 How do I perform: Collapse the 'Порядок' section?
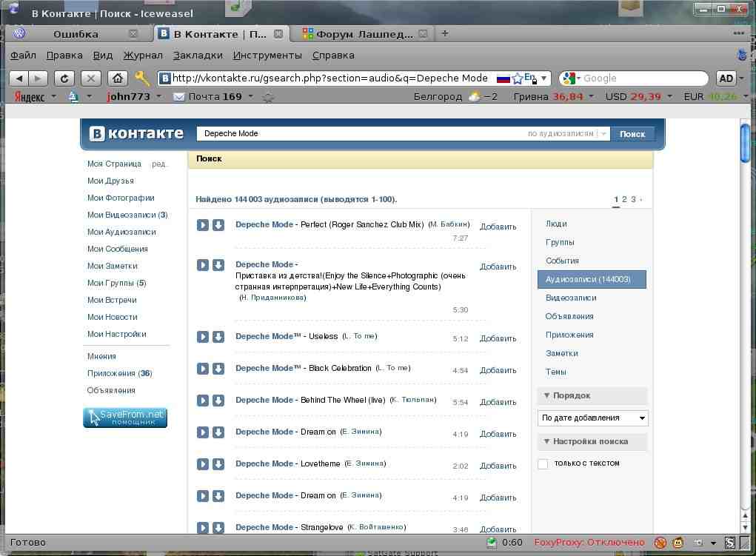(x=592, y=395)
